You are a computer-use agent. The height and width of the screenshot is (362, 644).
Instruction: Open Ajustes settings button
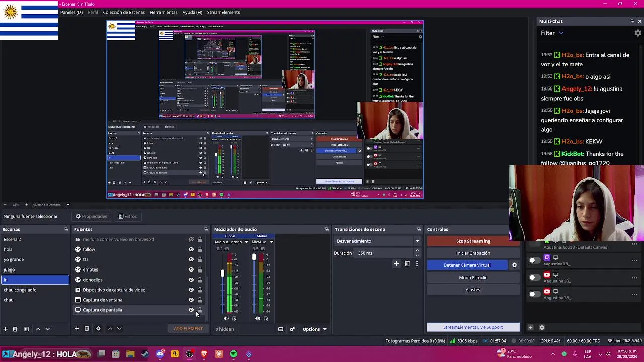tap(473, 290)
